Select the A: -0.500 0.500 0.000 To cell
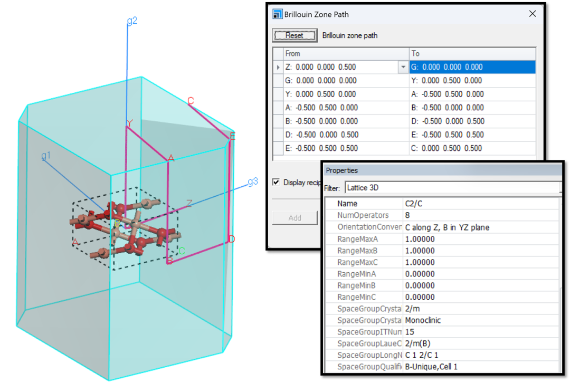Screen dimensions: 570x392 point(472,94)
